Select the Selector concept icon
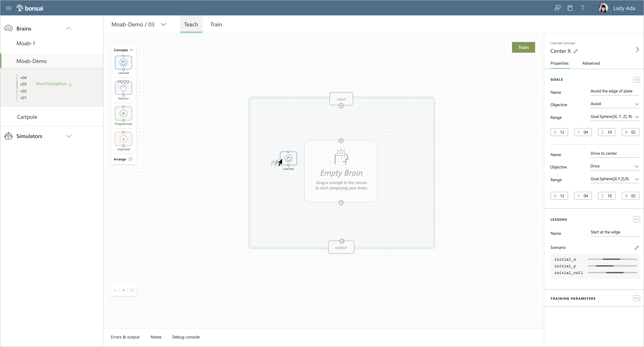 [x=123, y=88]
